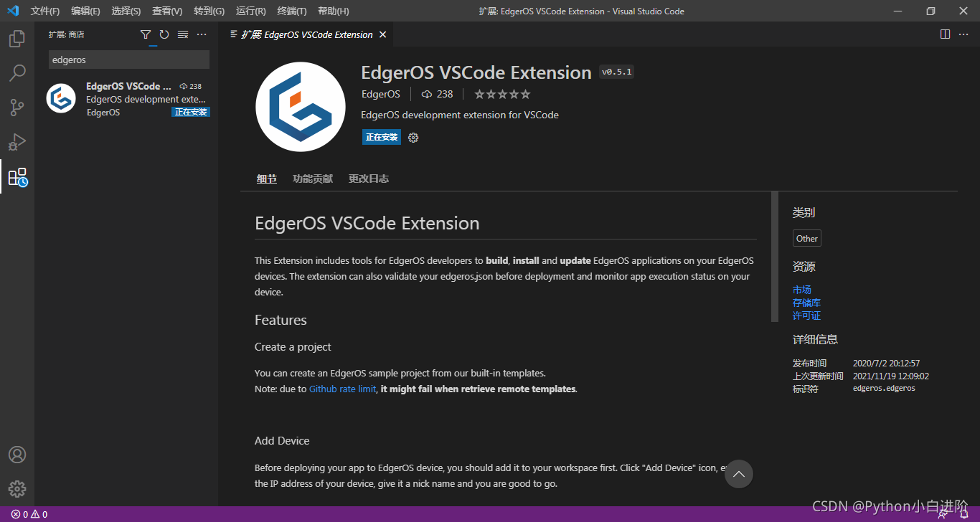
Task: Open the 市场 marketplace link
Action: click(802, 290)
